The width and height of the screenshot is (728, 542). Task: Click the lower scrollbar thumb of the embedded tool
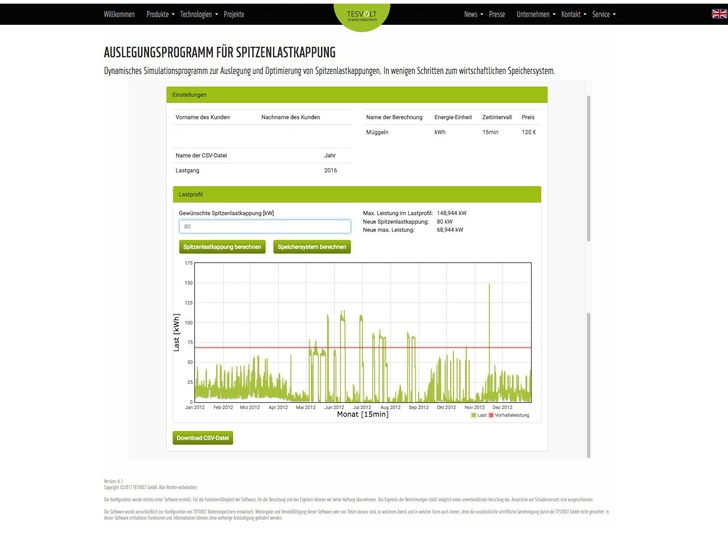click(x=589, y=385)
